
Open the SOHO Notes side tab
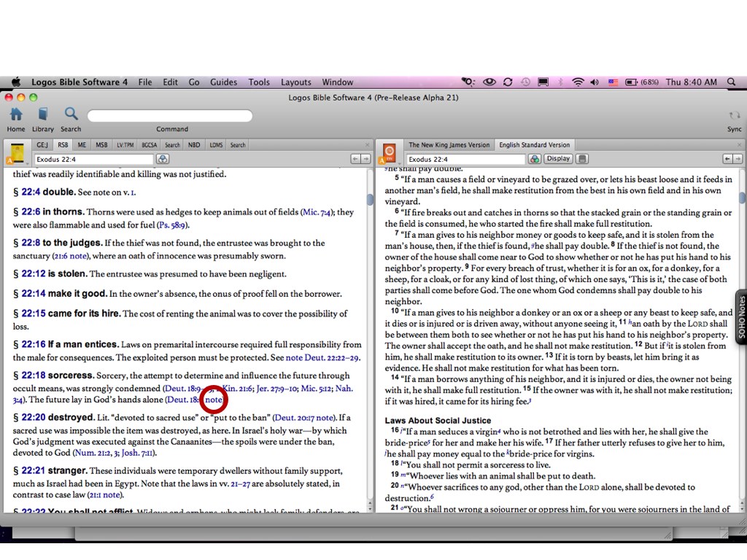(x=741, y=317)
